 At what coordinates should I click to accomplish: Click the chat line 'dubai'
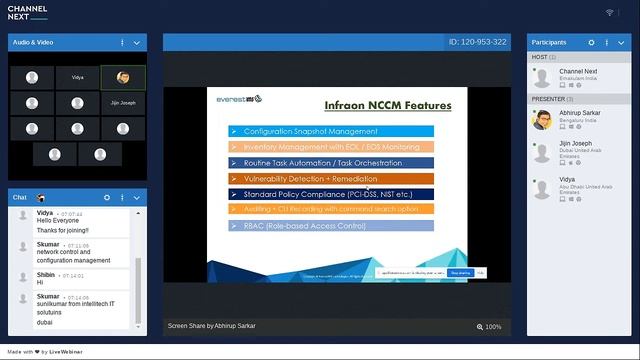coord(44,322)
